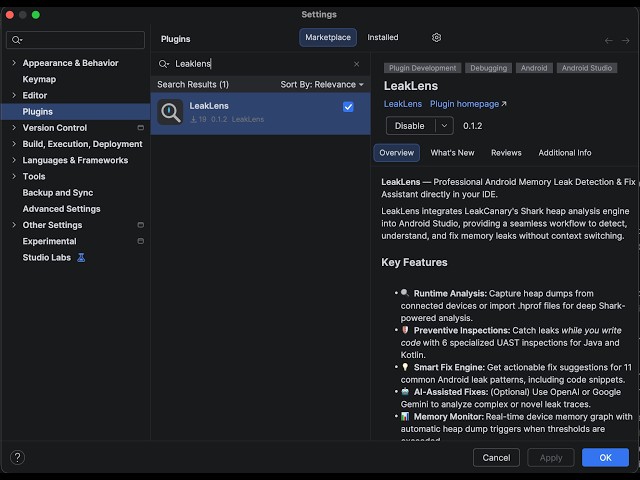Select Studio Labs settings item
The width and height of the screenshot is (640, 480).
(47, 258)
